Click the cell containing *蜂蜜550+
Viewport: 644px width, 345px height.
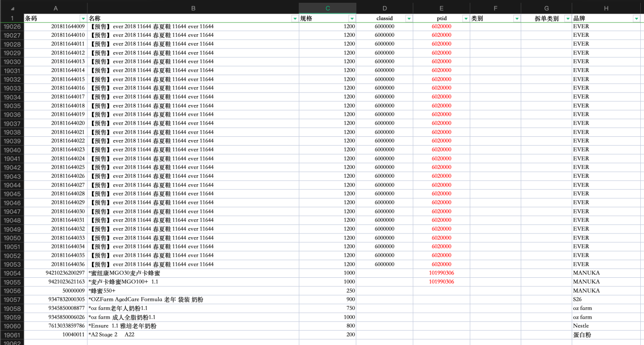pyautogui.click(x=193, y=291)
